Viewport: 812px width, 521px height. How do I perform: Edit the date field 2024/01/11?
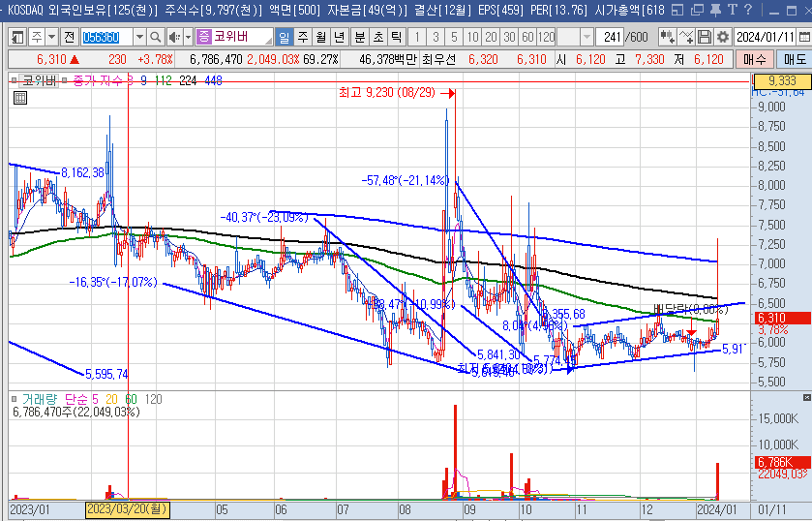click(766, 37)
